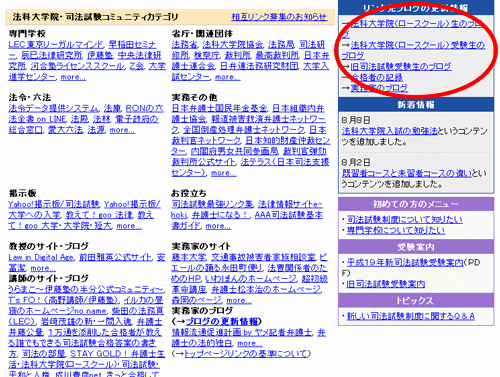This screenshot has width=500, height=377.
Task: Open 平成19年新司法試験受験案内 PDF link
Action: click(x=405, y=263)
